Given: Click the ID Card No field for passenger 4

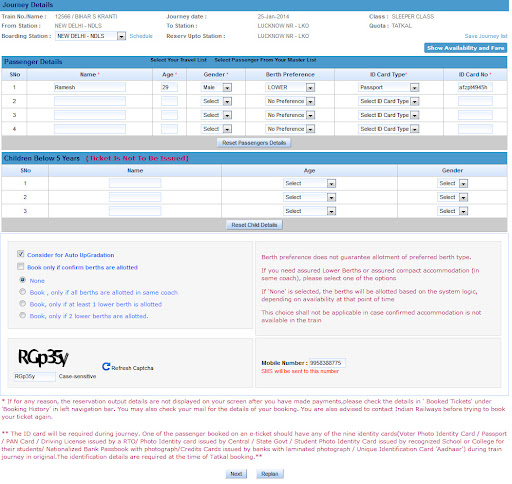Looking at the screenshot, I should (x=475, y=129).
